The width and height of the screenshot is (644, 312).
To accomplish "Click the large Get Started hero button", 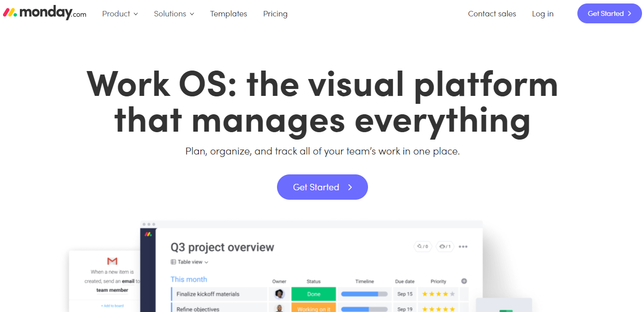I will [x=322, y=187].
